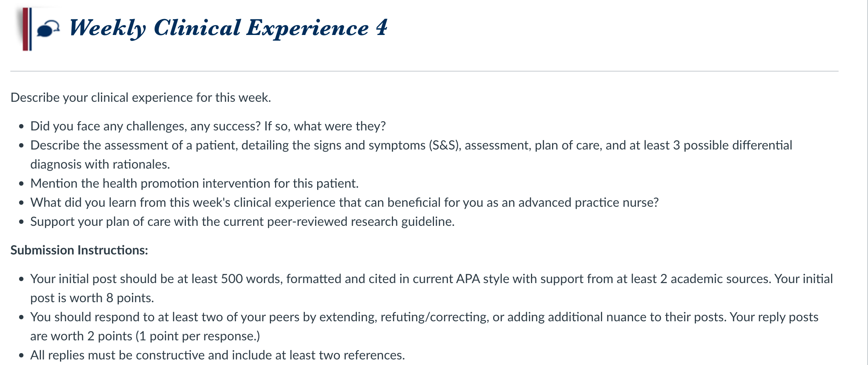The image size is (868, 365).
Task: Click the health promotion intervention bullet
Action: click(x=194, y=183)
